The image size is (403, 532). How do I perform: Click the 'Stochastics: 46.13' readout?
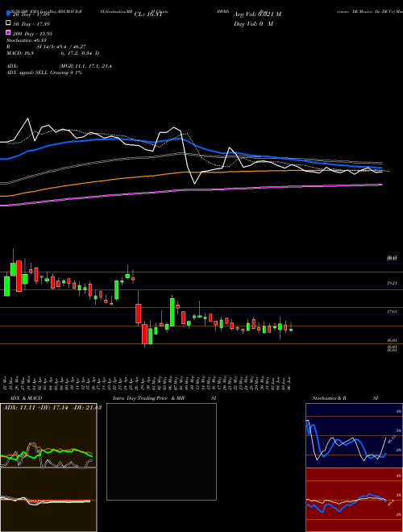27,40
